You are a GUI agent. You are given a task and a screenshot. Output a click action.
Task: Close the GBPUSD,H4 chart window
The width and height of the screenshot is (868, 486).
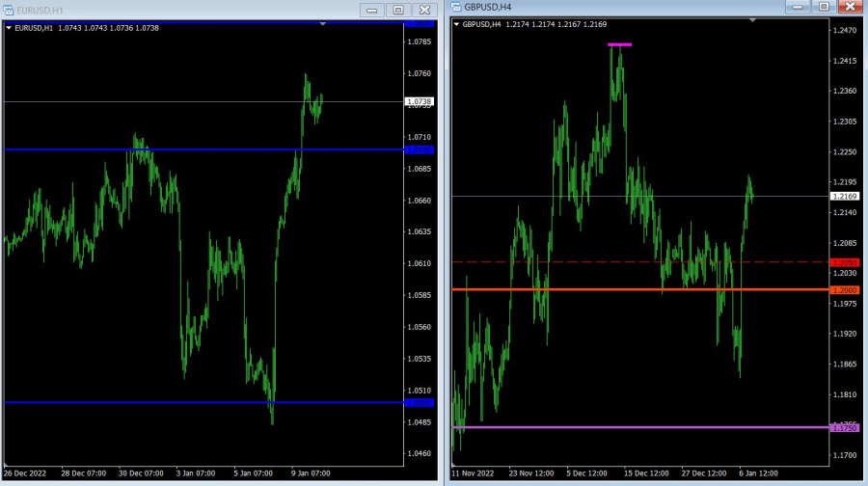850,6
